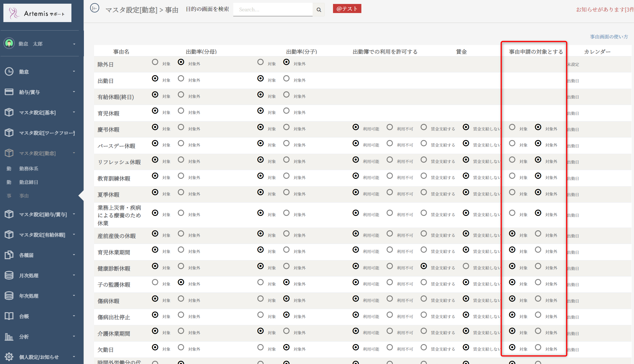Expand the マスタ設定[有給休暇] menu arrow

coord(74,234)
